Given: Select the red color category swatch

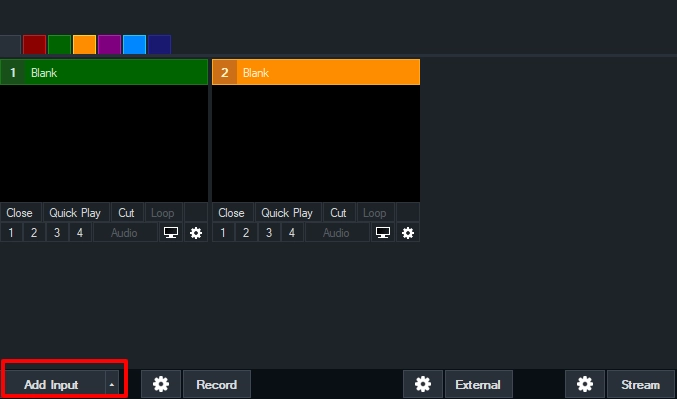Looking at the screenshot, I should (x=35, y=45).
